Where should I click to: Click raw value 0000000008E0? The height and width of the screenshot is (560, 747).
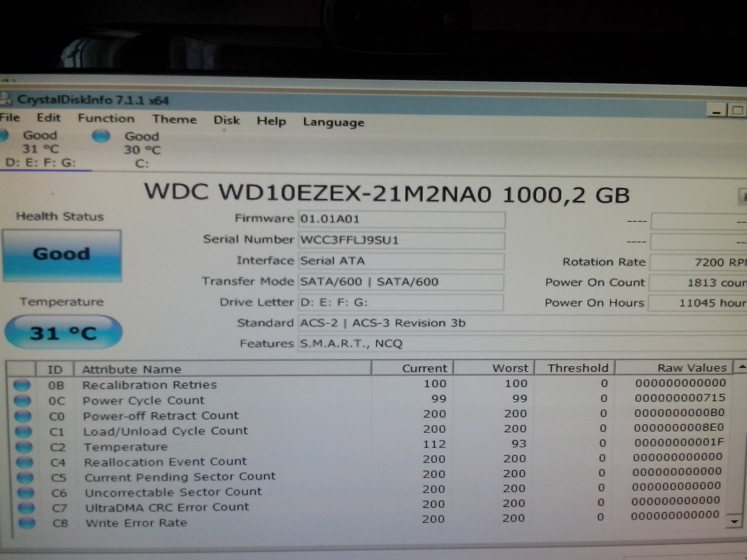(679, 428)
